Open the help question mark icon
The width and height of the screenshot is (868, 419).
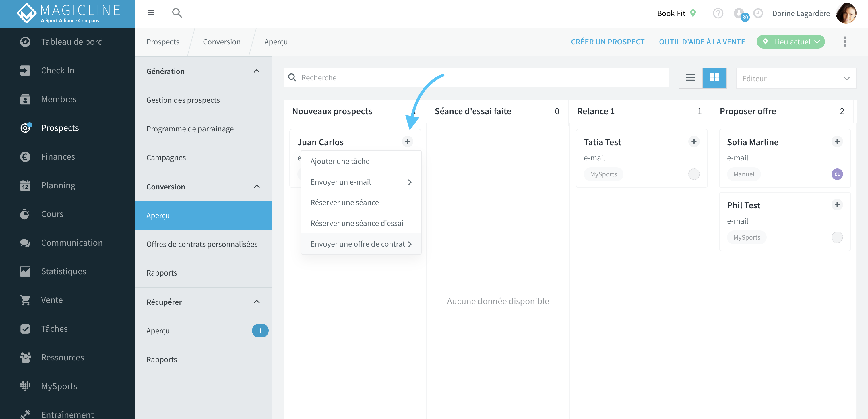[x=718, y=13]
